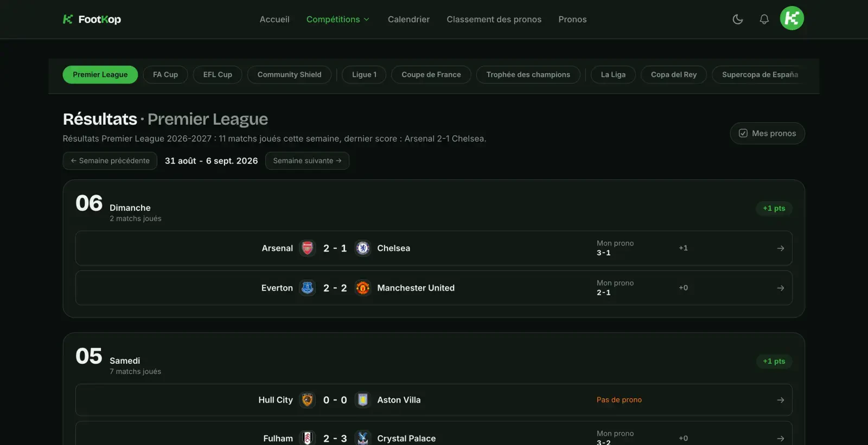
Task: Open Everton vs Manchester United match arrow
Action: [781, 288]
